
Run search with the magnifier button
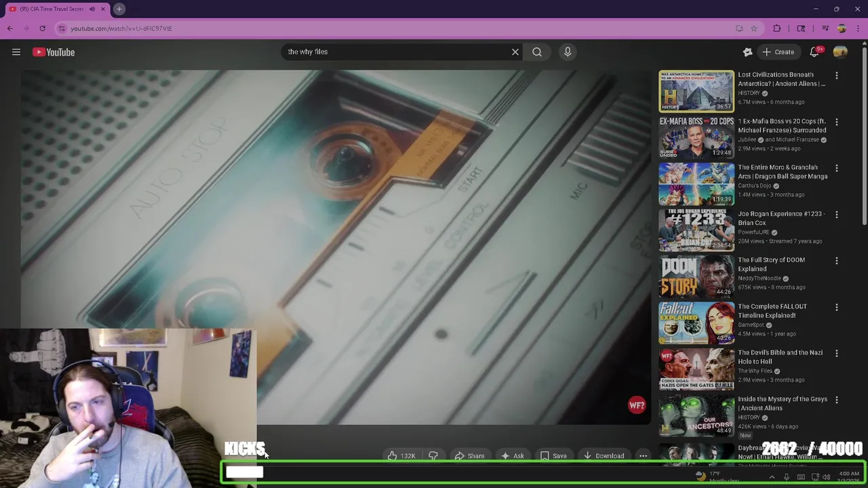[537, 52]
